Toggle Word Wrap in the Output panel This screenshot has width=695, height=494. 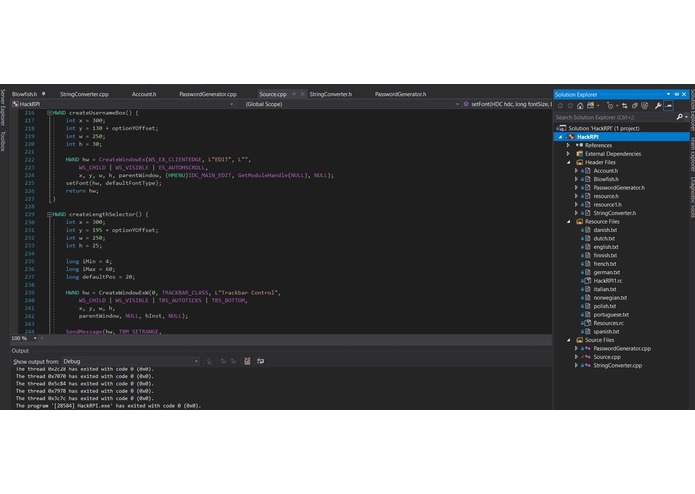(x=261, y=361)
